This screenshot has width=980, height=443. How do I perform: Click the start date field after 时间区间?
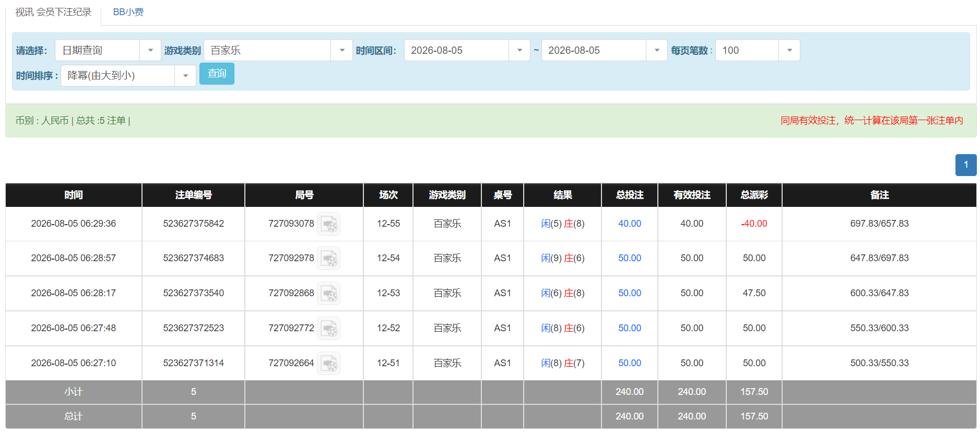click(467, 50)
